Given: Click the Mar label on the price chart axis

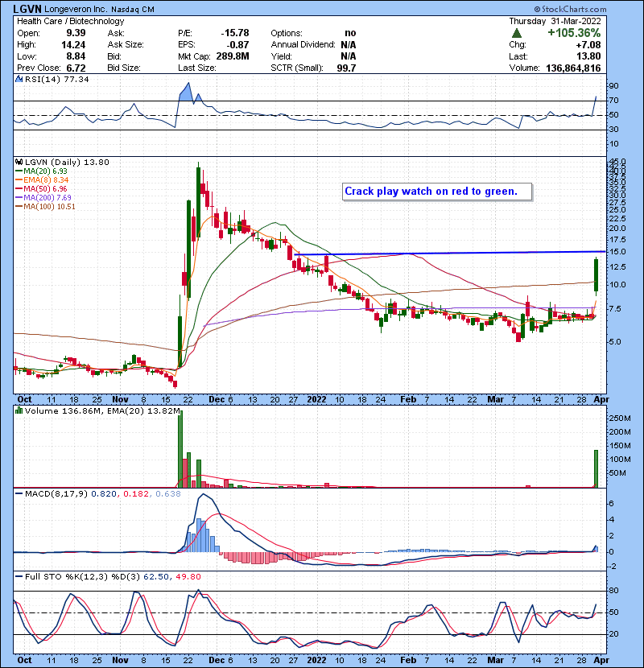Looking at the screenshot, I should tap(495, 399).
